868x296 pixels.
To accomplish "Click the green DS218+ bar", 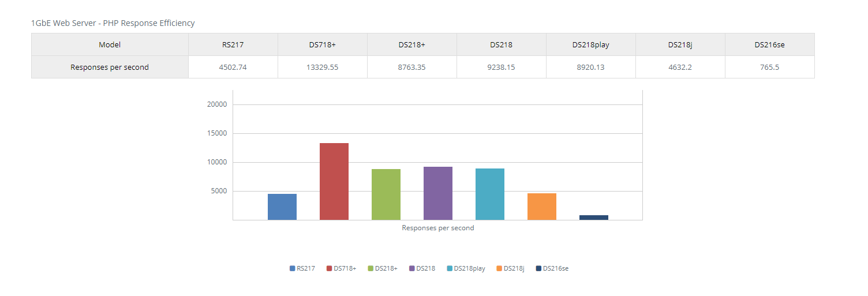I will click(386, 194).
